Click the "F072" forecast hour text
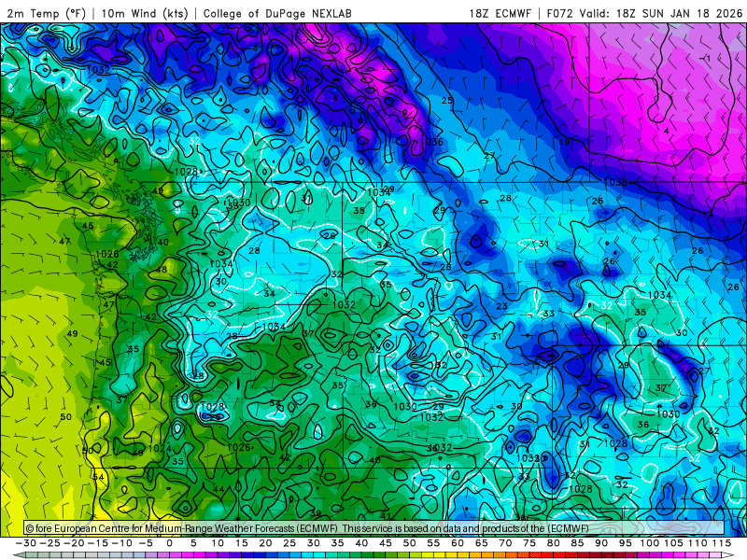 click(x=561, y=13)
